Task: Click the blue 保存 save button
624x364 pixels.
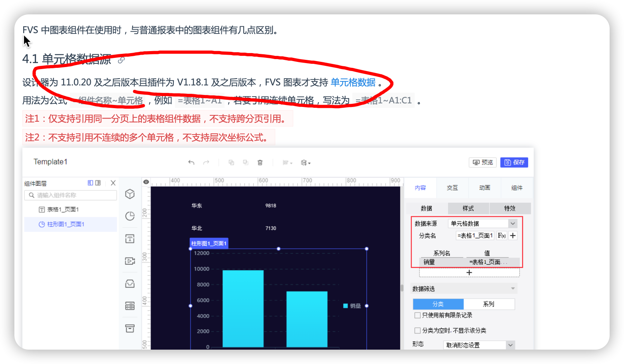Action: 514,162
